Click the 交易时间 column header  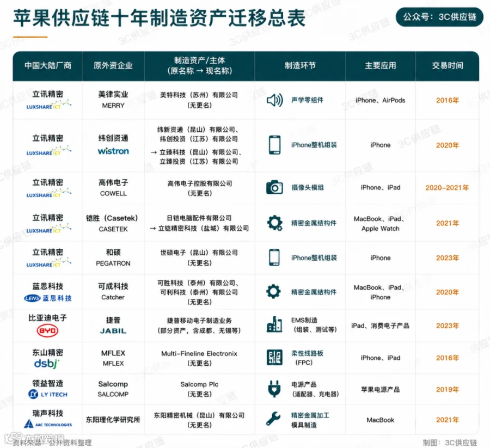pyautogui.click(x=448, y=66)
